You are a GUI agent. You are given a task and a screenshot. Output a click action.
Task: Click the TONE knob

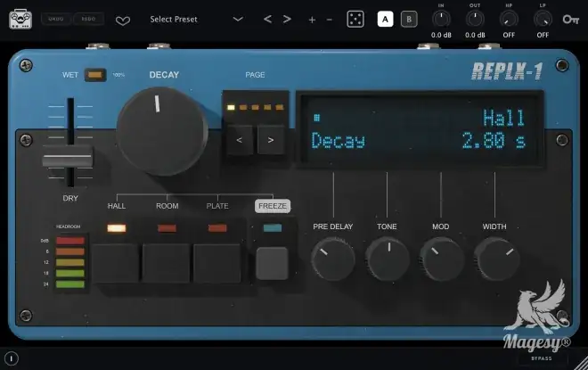pyautogui.click(x=388, y=259)
